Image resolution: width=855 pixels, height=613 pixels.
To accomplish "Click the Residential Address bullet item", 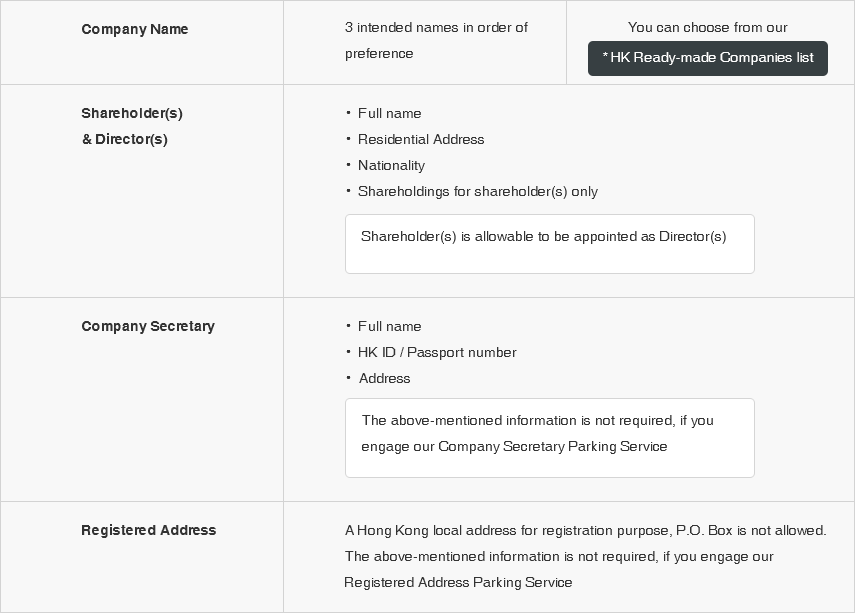I will (x=420, y=139).
